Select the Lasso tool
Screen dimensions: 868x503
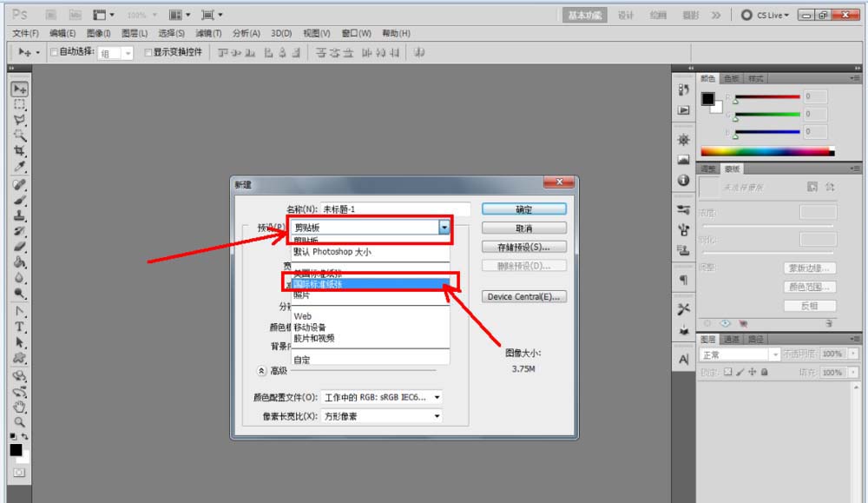pyautogui.click(x=19, y=120)
